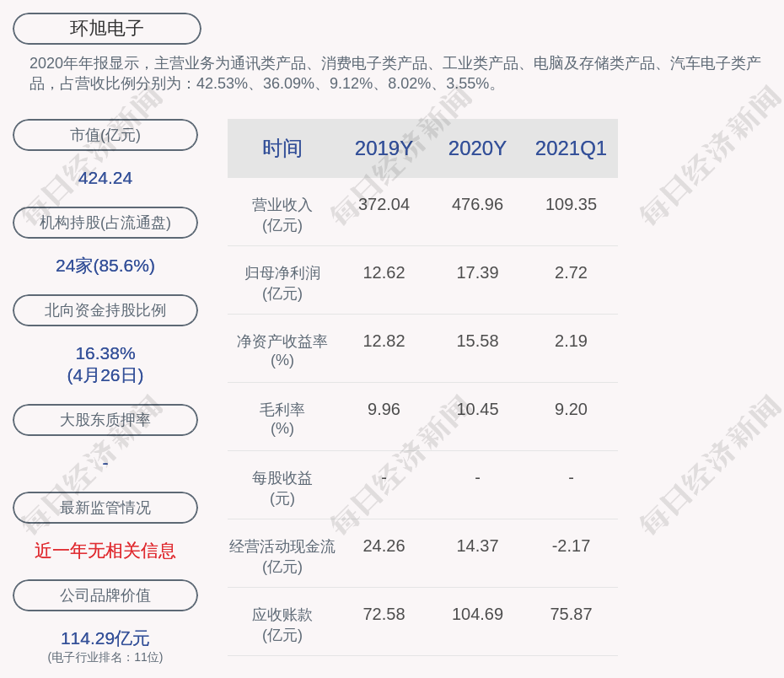The height and width of the screenshot is (678, 784).
Task: Select revenue value 372.04
Action: point(384,204)
